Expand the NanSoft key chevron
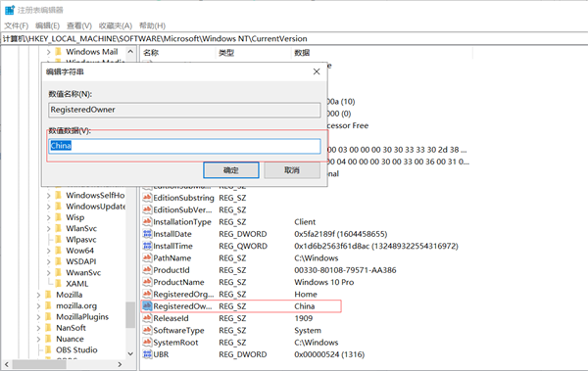588x371 pixels. pyautogui.click(x=38, y=328)
